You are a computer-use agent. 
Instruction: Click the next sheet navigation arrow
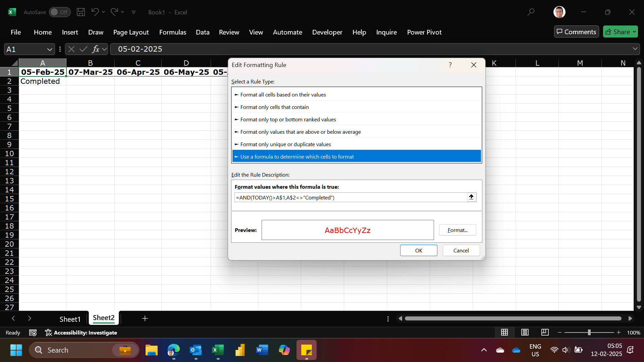point(30,318)
